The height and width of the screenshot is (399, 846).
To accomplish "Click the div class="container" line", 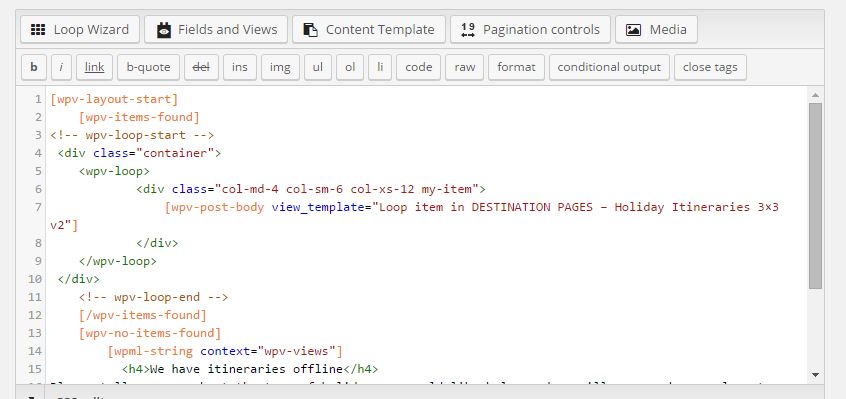I will point(139,153).
